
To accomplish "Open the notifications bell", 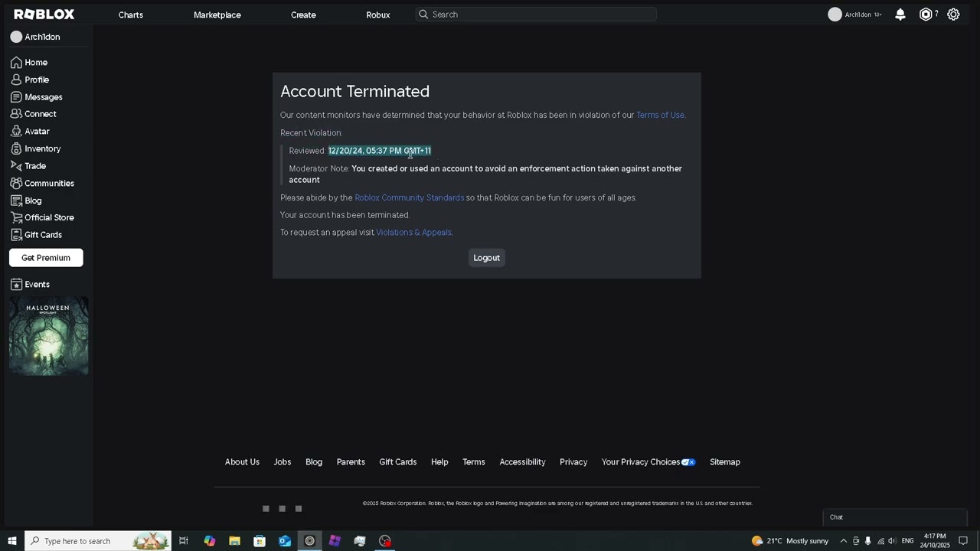I will [900, 15].
